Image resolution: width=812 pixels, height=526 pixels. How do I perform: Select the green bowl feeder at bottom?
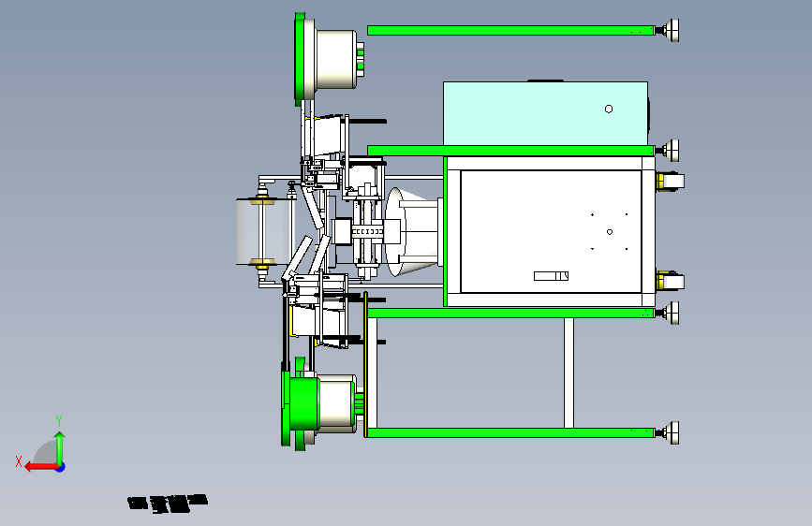pos(321,402)
